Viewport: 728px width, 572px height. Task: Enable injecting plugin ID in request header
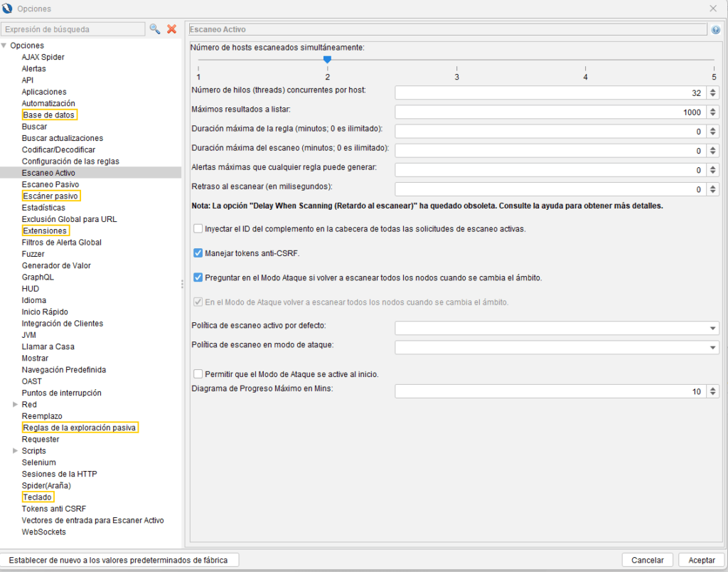pyautogui.click(x=198, y=229)
